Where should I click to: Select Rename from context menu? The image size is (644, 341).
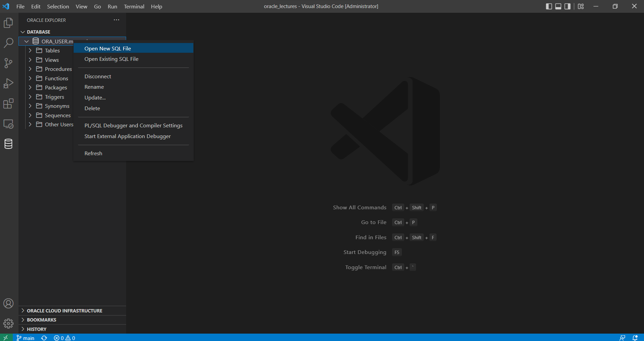134,87
